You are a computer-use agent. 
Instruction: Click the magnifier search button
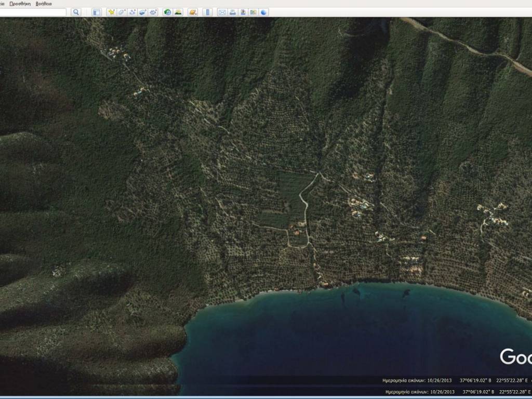76,12
